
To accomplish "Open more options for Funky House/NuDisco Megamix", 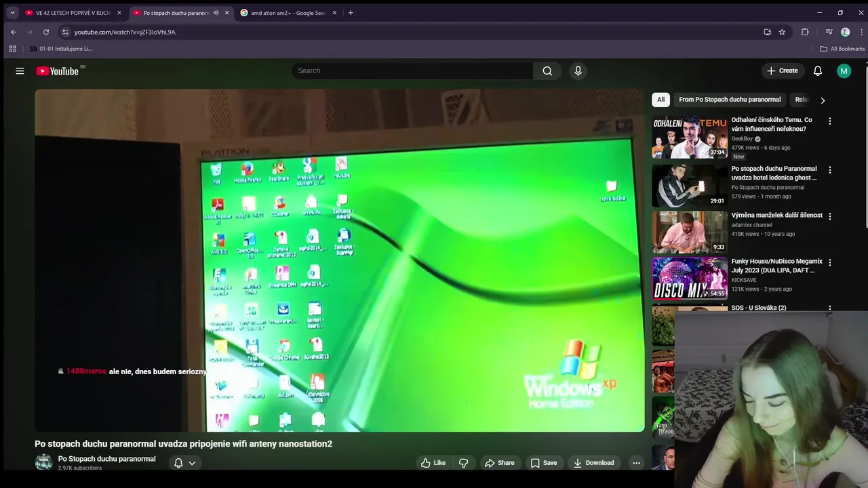I will click(829, 262).
